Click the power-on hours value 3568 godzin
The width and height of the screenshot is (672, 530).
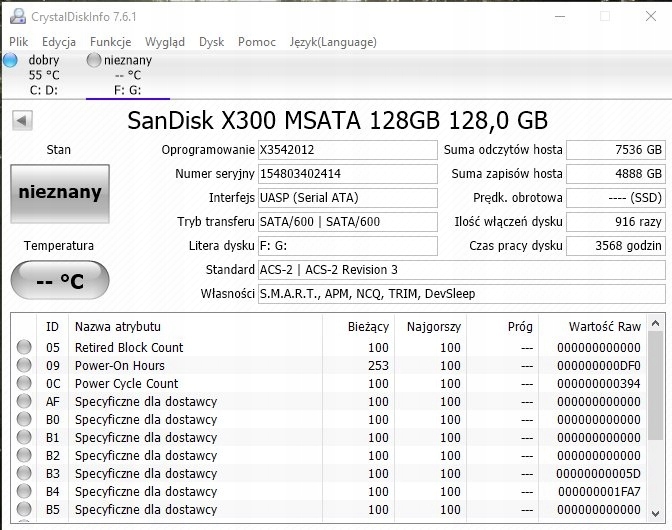click(x=616, y=246)
